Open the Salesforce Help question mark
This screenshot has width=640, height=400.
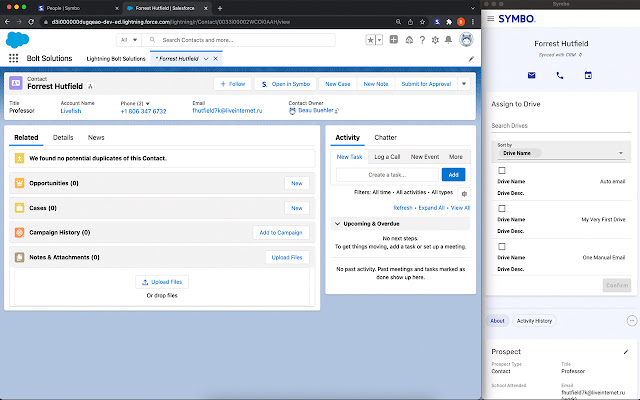pyautogui.click(x=422, y=40)
